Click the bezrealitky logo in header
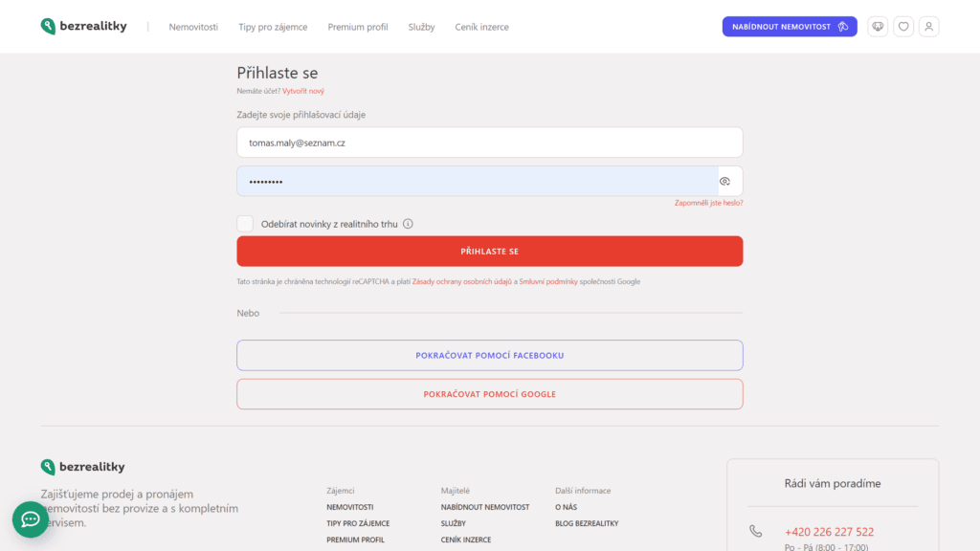The width and height of the screenshot is (980, 551). point(83,27)
